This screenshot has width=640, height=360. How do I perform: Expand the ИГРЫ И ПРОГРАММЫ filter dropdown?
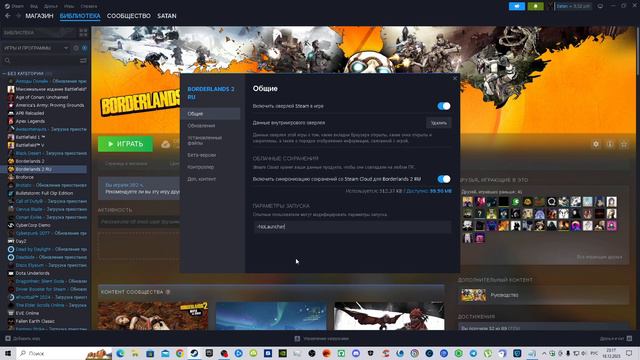tap(66, 48)
